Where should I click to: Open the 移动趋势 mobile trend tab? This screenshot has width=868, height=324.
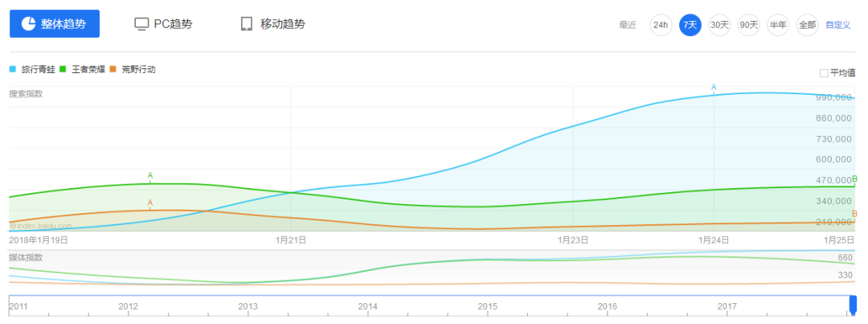273,24
